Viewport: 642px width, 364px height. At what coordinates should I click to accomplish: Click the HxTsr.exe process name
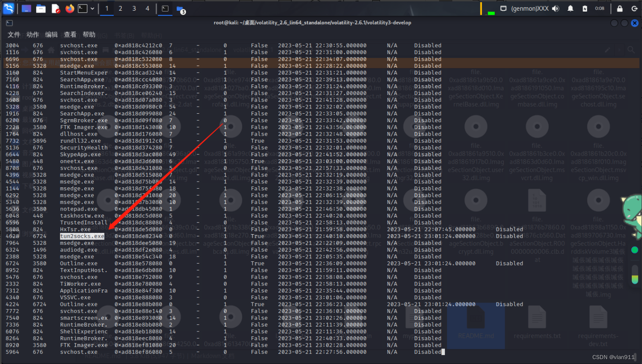pyautogui.click(x=75, y=229)
